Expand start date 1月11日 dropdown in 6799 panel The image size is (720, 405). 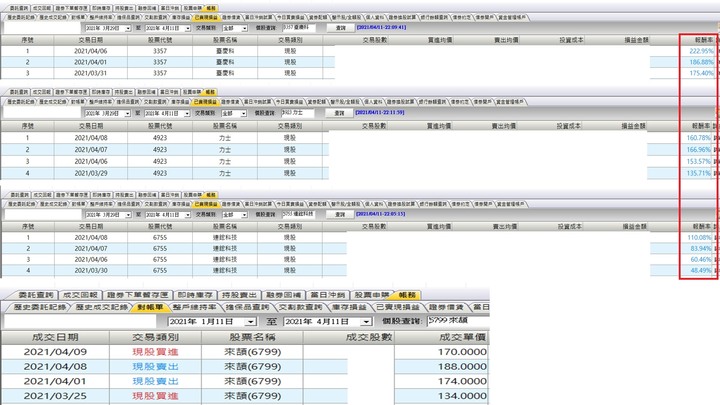[250, 322]
